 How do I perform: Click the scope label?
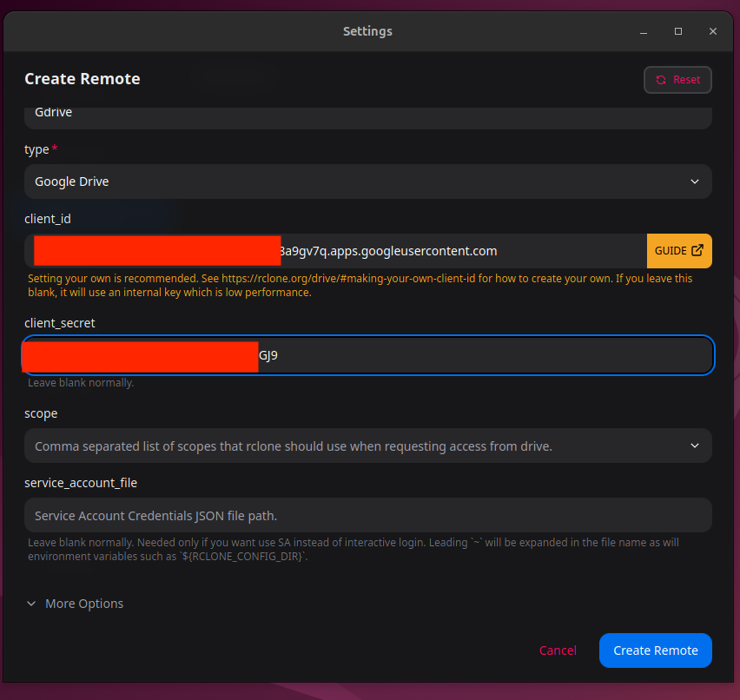[41, 413]
